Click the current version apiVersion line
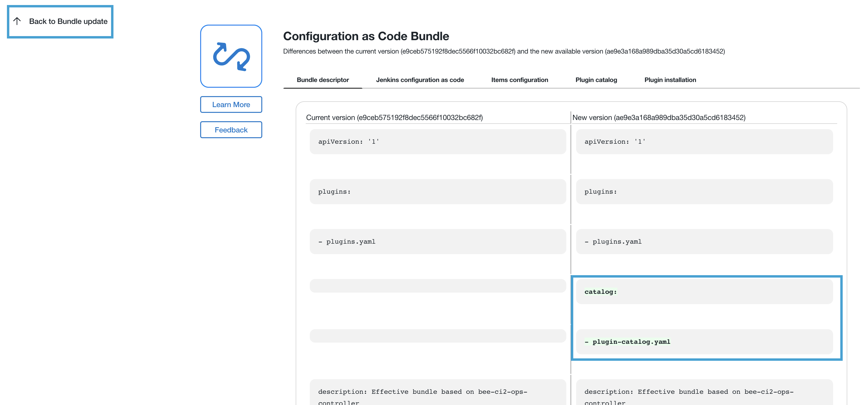The image size is (868, 405). [348, 142]
